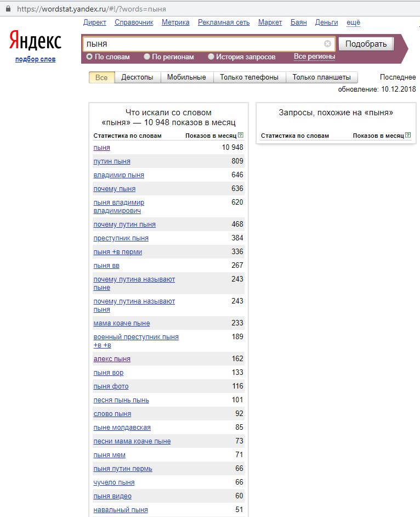420x517 pixels.
Task: Click the browser address bar URL
Action: pyautogui.click(x=91, y=9)
